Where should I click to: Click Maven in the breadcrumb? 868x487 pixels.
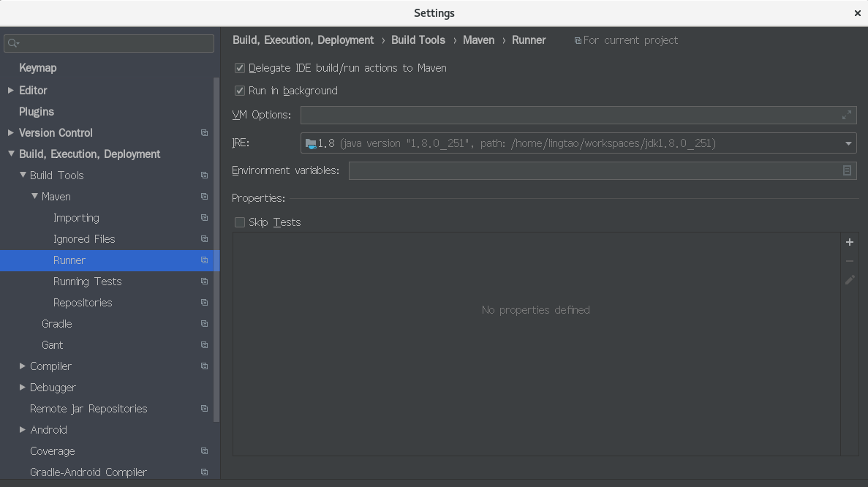click(479, 40)
